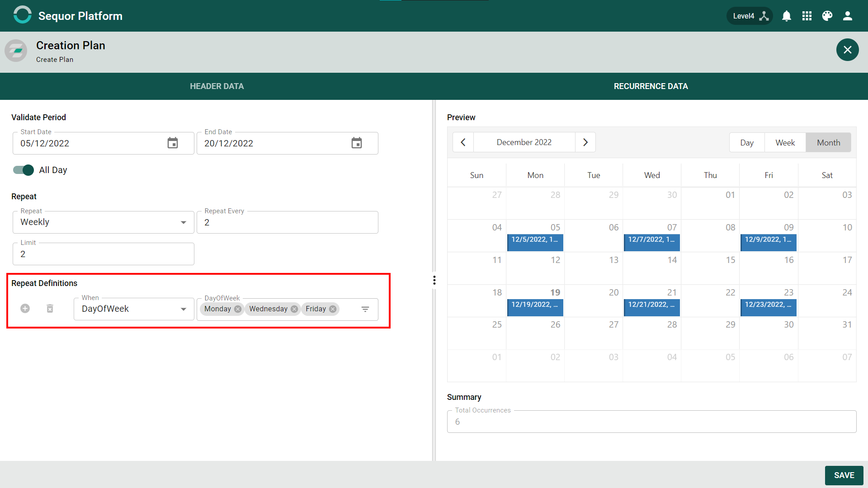The width and height of the screenshot is (868, 488).
Task: Open the apps grid menu
Action: click(x=807, y=16)
